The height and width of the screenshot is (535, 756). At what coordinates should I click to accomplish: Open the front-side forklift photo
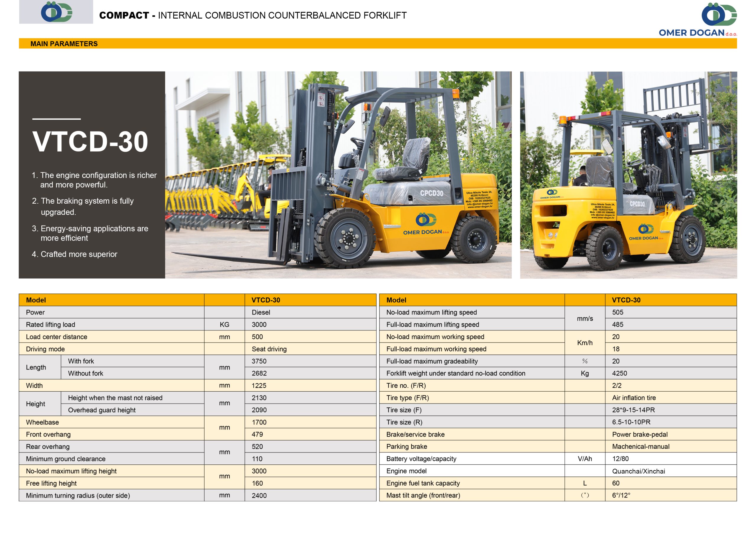point(338,175)
